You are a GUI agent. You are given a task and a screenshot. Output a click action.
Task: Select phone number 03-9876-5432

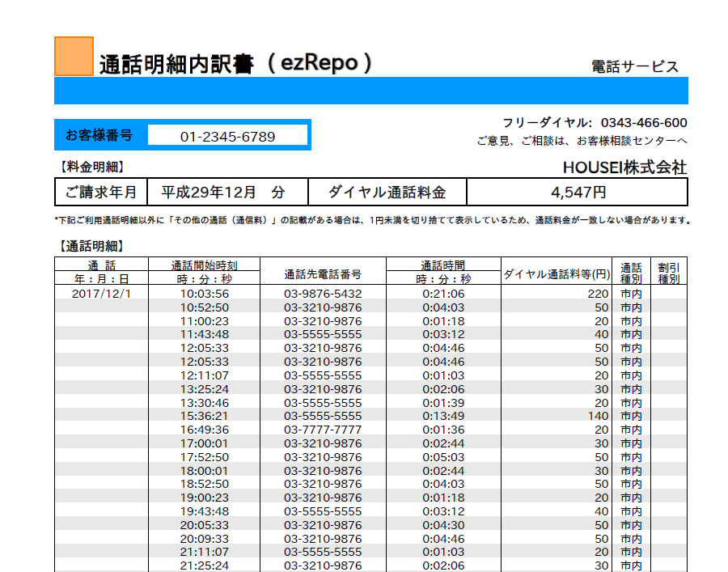pos(323,294)
